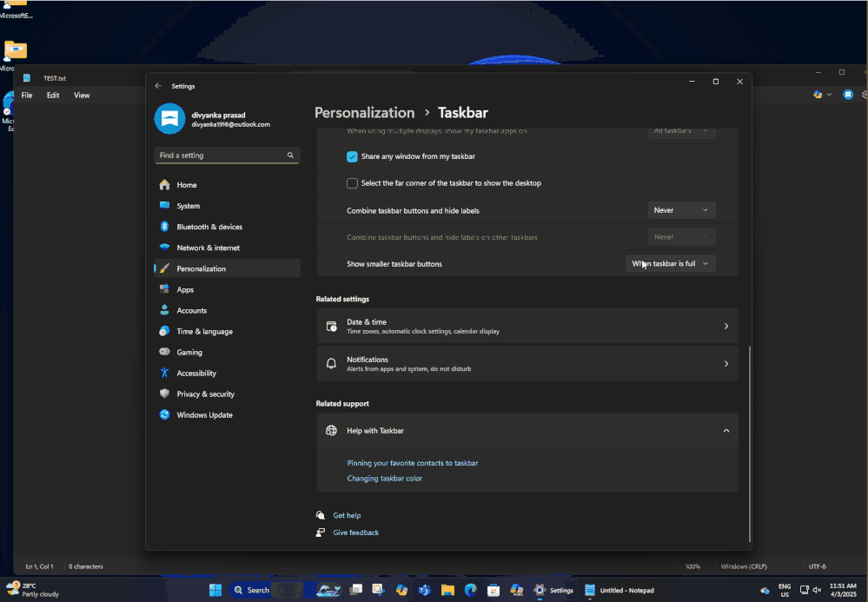Click the 100% zoom level in Notepad status bar
Viewport: 868px width, 602px height.
point(692,566)
